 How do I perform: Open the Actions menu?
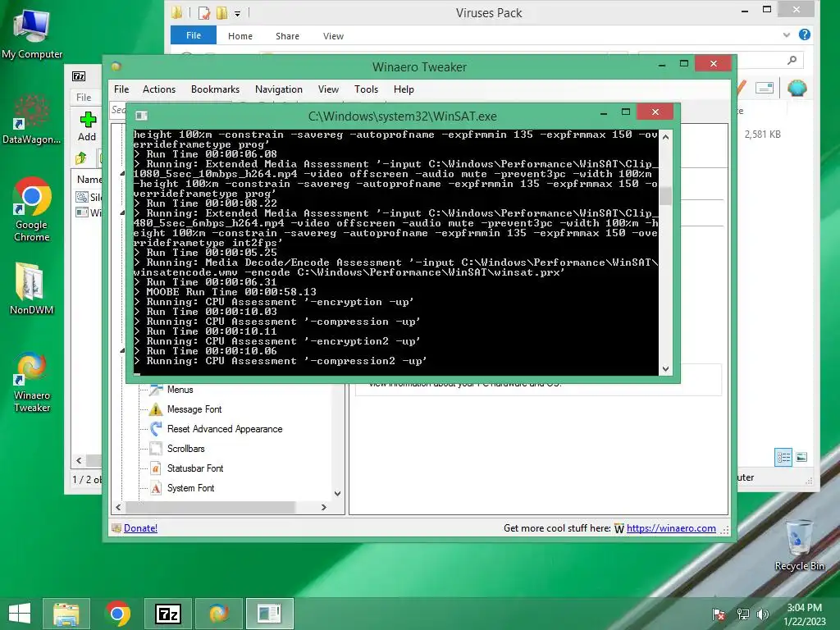[x=159, y=89]
